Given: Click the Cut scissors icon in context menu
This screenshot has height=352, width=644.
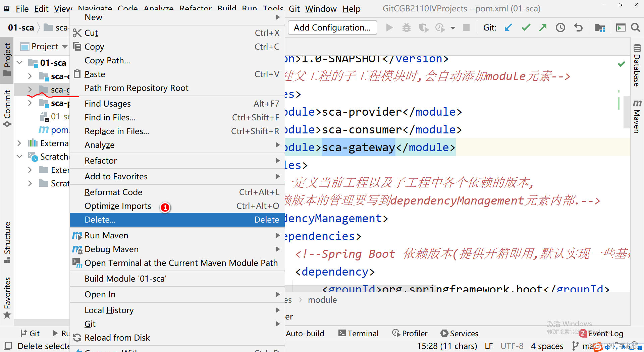Looking at the screenshot, I should click(77, 33).
